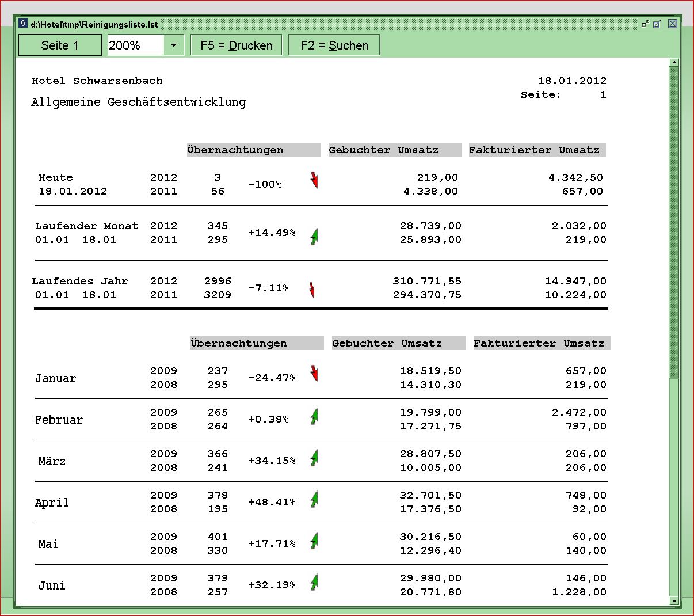The width and height of the screenshot is (694, 616).
Task: Open search with F2 = Suchen
Action: (334, 45)
